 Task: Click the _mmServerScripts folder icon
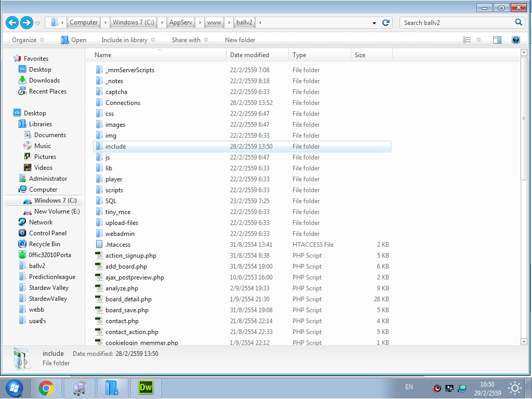click(x=99, y=70)
